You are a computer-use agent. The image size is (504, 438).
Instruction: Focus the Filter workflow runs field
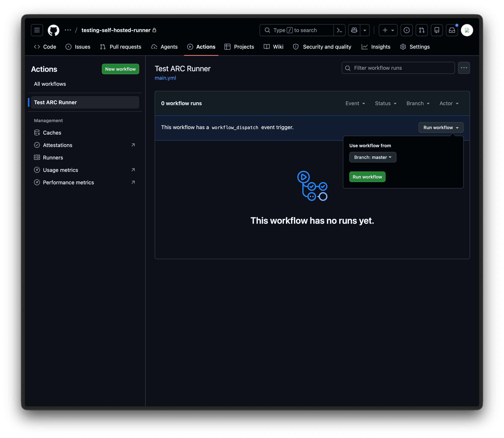pyautogui.click(x=398, y=68)
